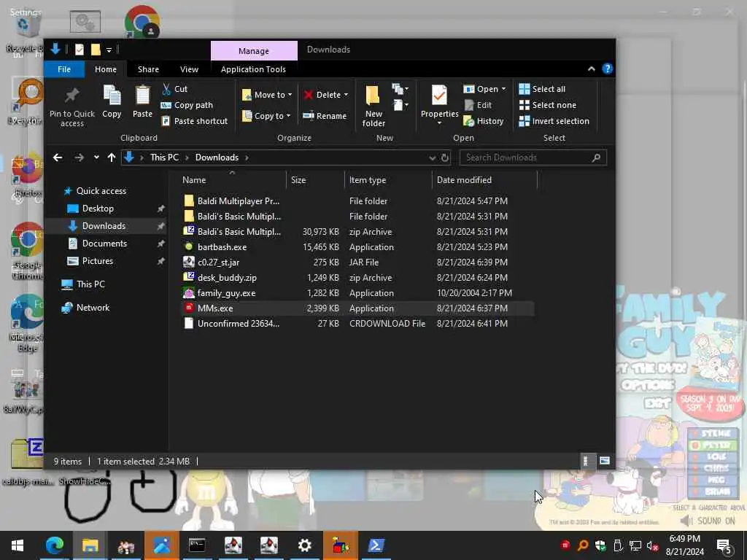Switch to the Share ribbon tab
747x560 pixels.
(x=148, y=69)
